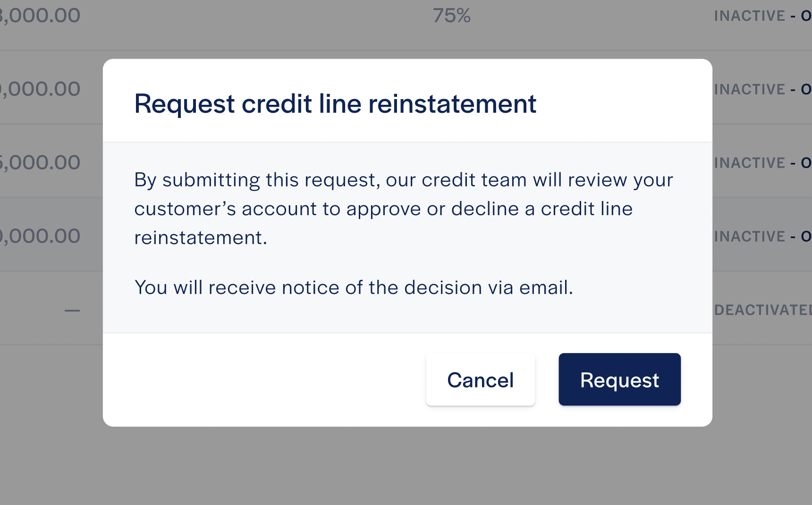This screenshot has height=505, width=812.
Task: Click the 'Request credit line reinstatement' dialog title
Action: click(335, 104)
